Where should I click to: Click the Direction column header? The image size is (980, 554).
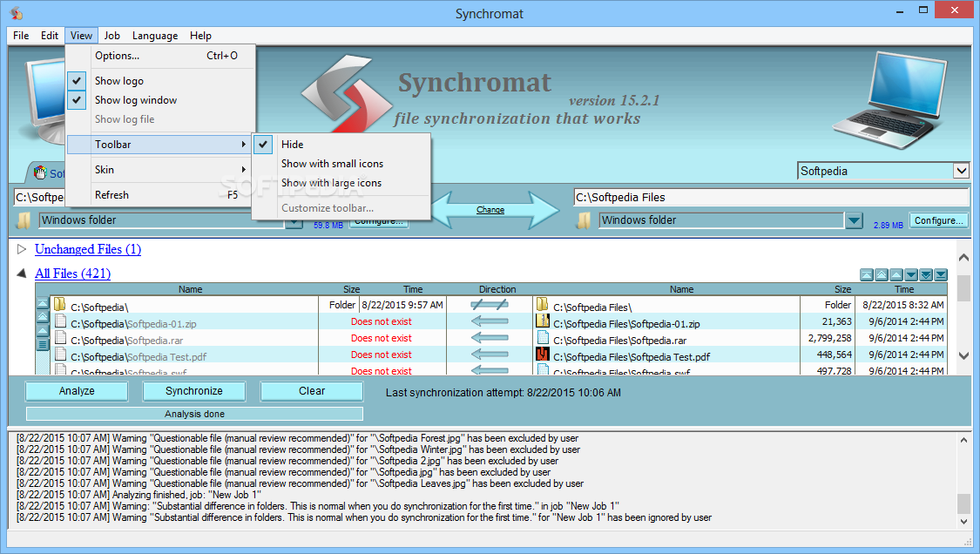pyautogui.click(x=497, y=289)
